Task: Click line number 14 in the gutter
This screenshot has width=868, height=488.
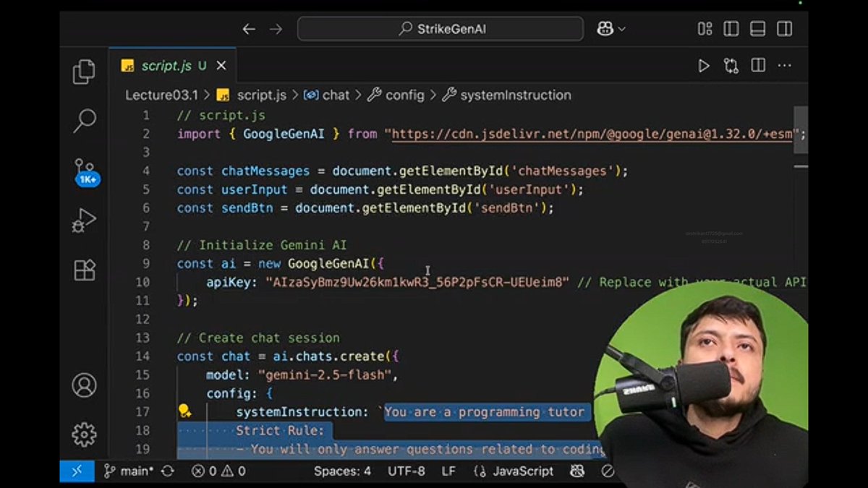Action: click(x=142, y=356)
